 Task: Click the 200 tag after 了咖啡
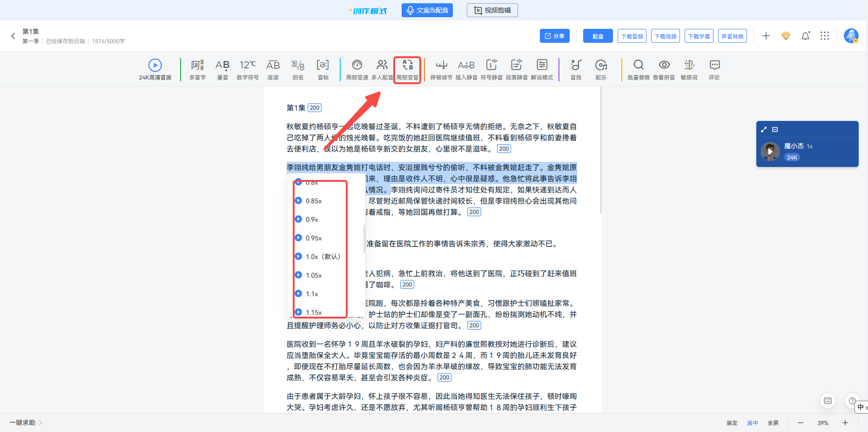(x=407, y=285)
